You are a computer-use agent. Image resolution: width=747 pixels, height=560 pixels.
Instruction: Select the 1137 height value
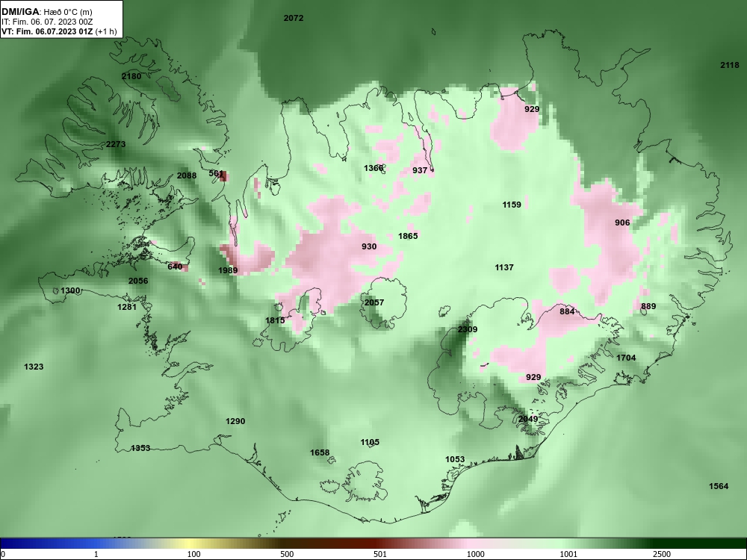(x=504, y=267)
